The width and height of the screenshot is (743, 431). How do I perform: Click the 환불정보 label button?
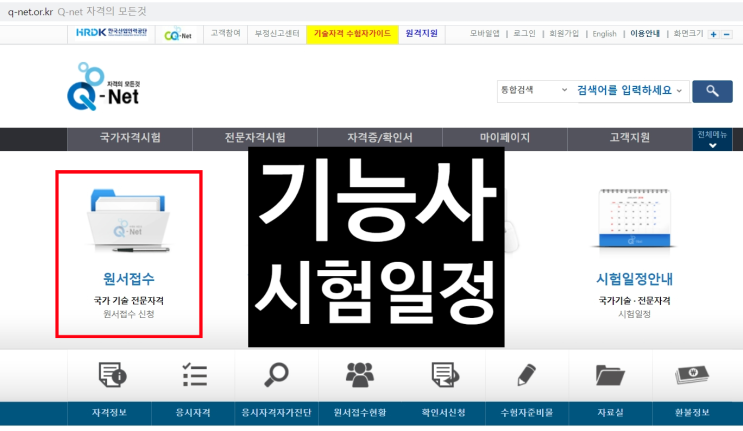coord(692,413)
